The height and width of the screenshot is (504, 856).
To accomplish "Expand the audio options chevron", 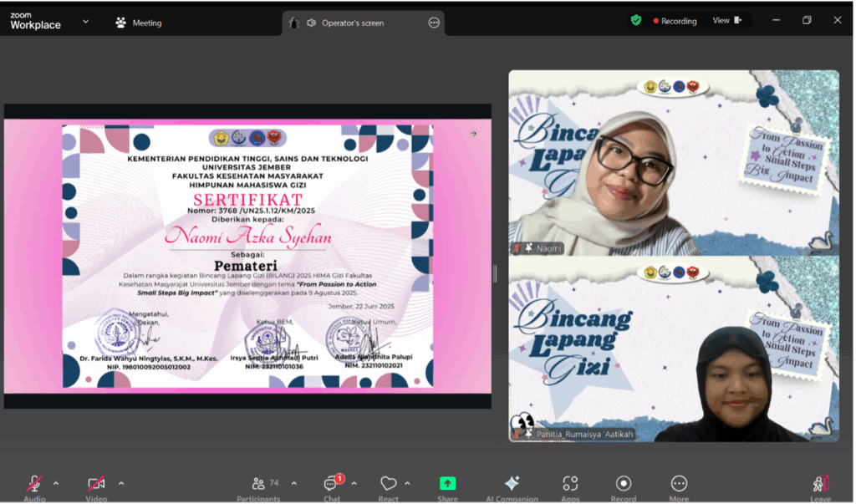I will pyautogui.click(x=56, y=483).
